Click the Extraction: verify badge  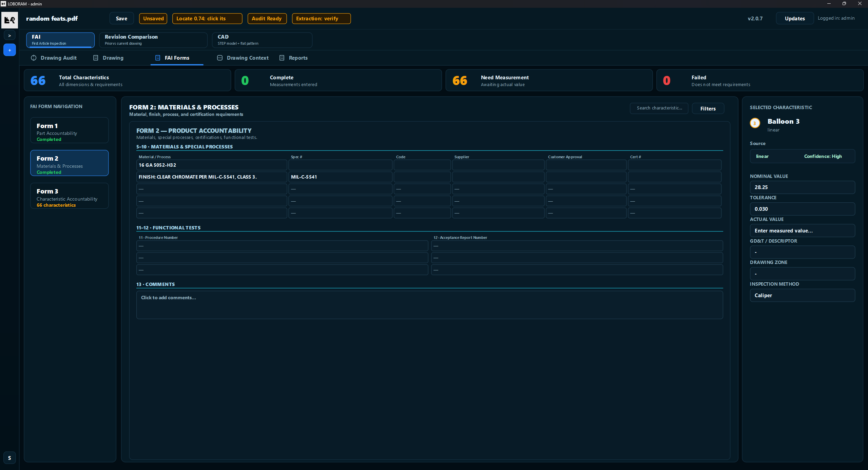(x=321, y=19)
